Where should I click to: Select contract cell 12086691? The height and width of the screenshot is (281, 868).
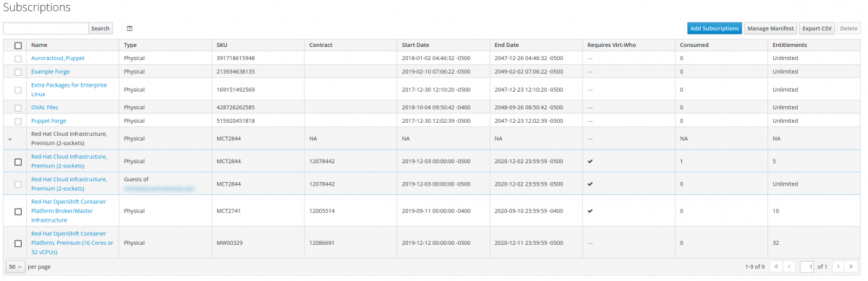tap(321, 243)
